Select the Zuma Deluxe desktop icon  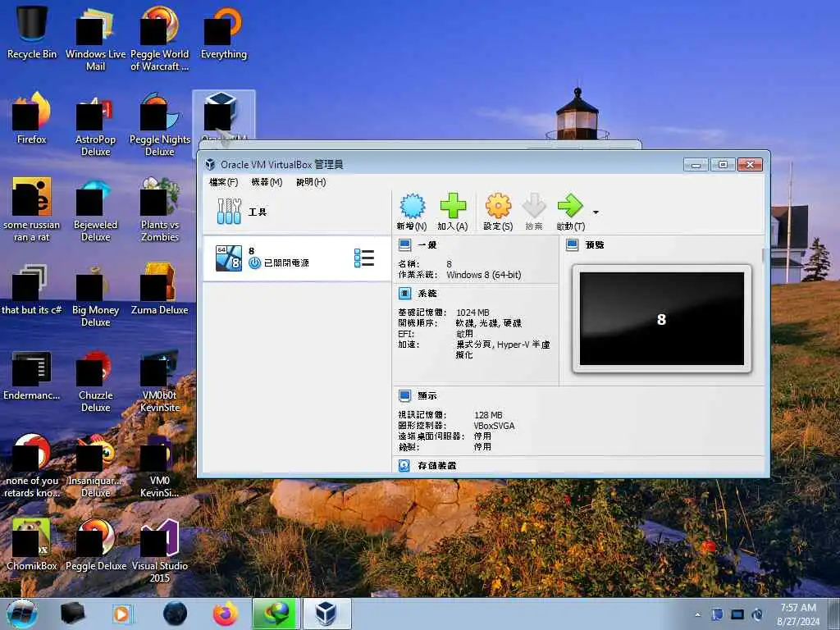click(x=160, y=290)
